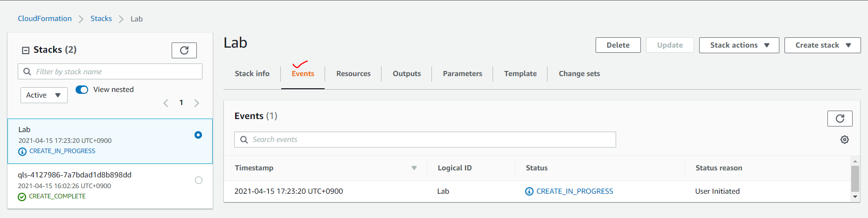Switch to the Resources tab

tap(353, 74)
